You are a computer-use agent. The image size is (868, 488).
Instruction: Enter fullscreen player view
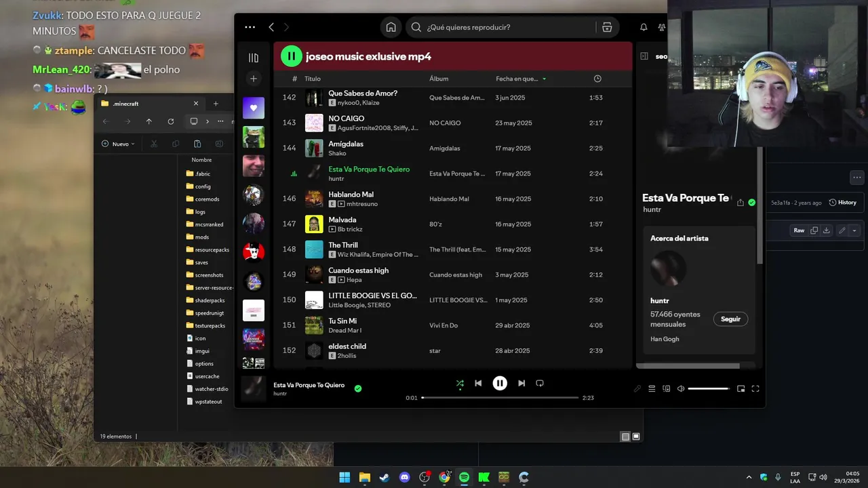(755, 388)
